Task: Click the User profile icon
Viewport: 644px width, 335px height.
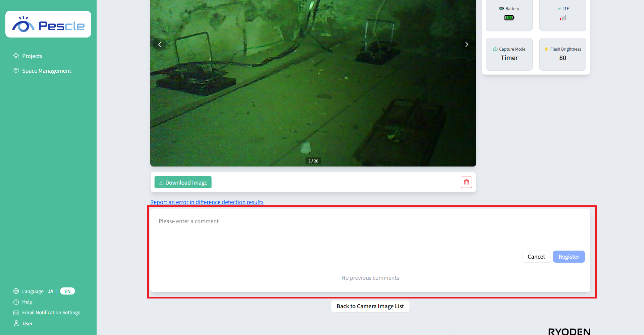Action: pyautogui.click(x=16, y=323)
